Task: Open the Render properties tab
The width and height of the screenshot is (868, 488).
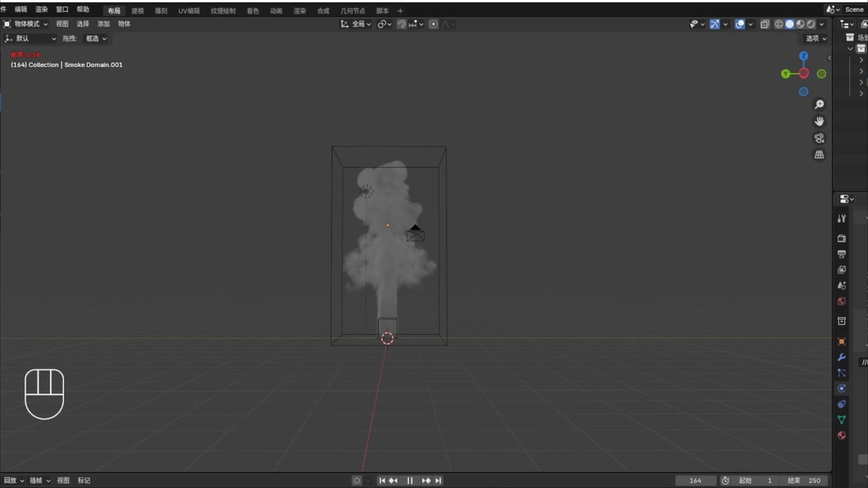Action: tap(842, 239)
